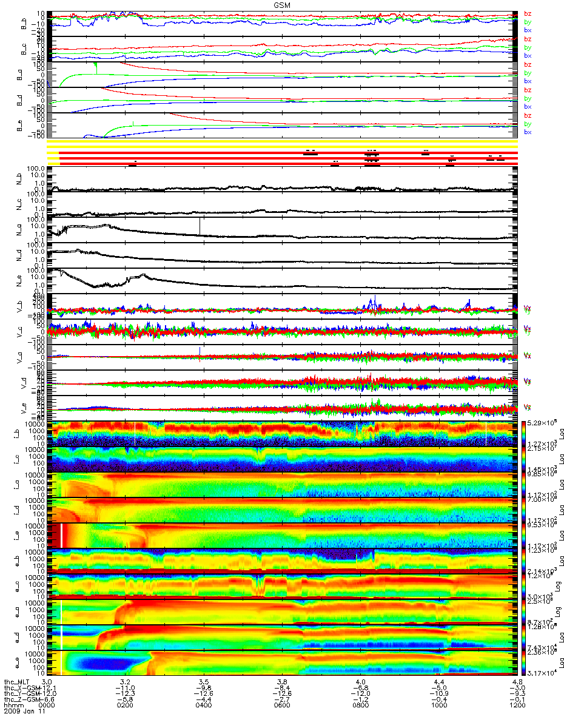The image size is (564, 728).
Task: Select the thc_Y-GSM row label
Action: [x=22, y=695]
